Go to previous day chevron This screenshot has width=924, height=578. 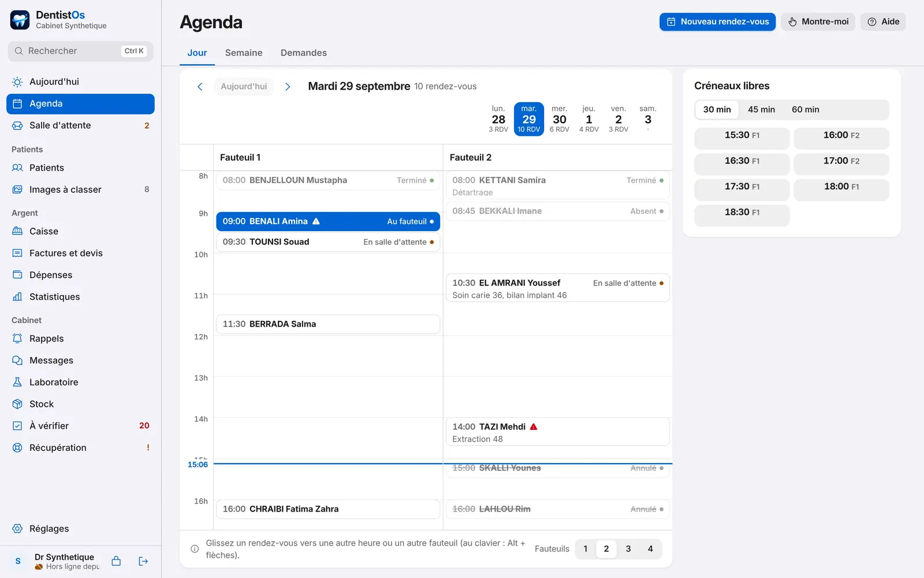[200, 87]
